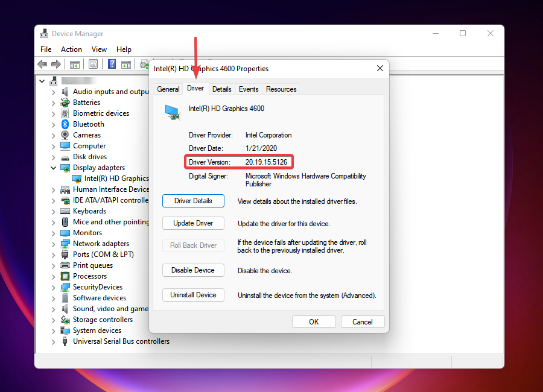Select the Keyboards label in device tree
Viewport: 543px width, 392px height.
(x=90, y=211)
